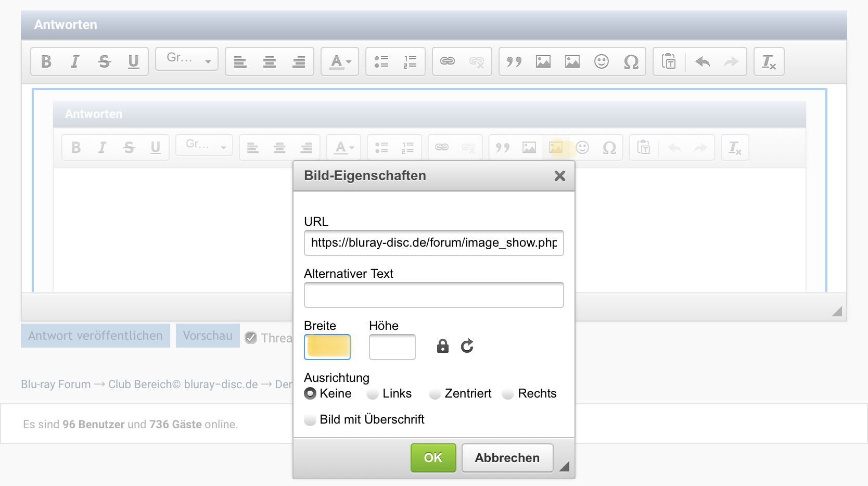Insert numbered list in outer toolbar
The width and height of the screenshot is (868, 486).
pyautogui.click(x=410, y=62)
